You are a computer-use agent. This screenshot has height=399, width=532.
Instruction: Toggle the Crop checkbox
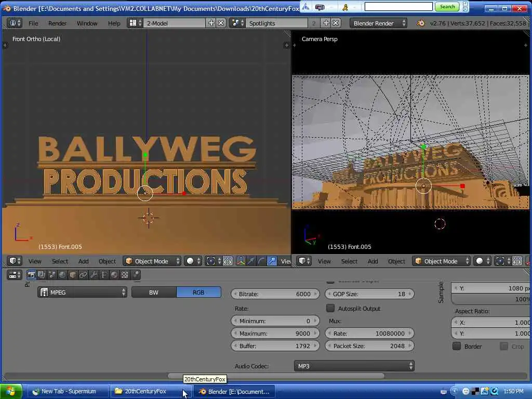[504, 346]
